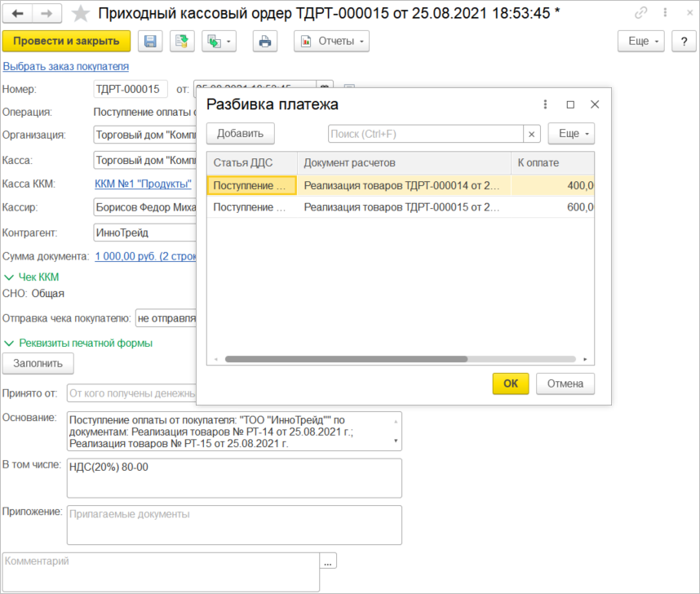Viewport: 700px width, 594px height.
Task: Click the Организация input field
Action: (144, 135)
